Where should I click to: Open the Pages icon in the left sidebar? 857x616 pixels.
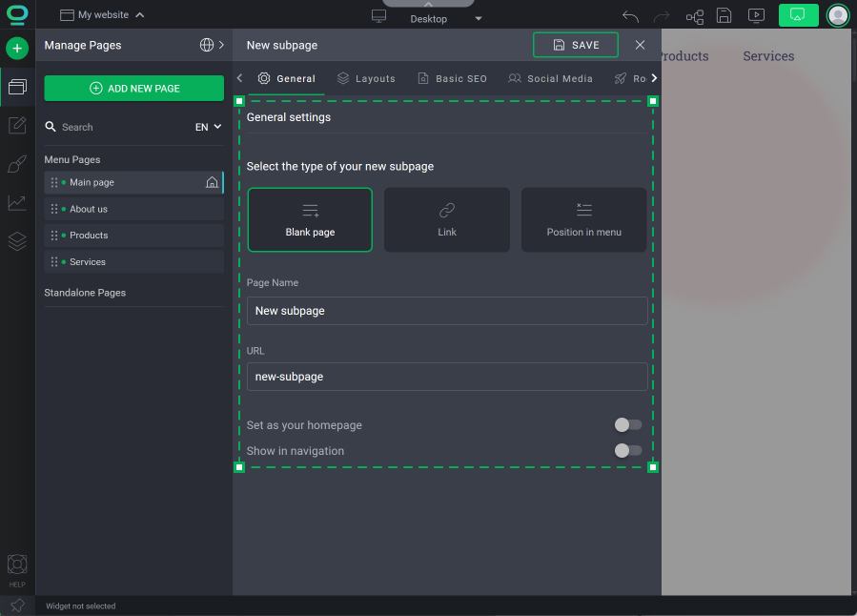click(x=17, y=87)
